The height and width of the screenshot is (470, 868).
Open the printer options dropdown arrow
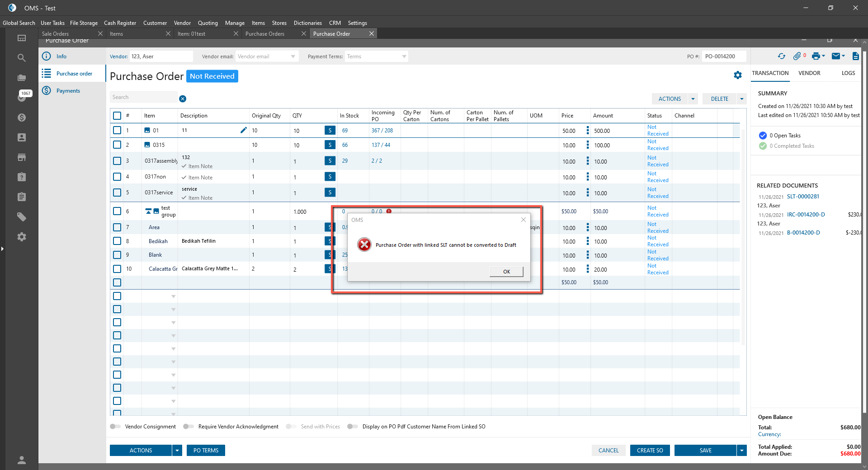click(x=823, y=56)
